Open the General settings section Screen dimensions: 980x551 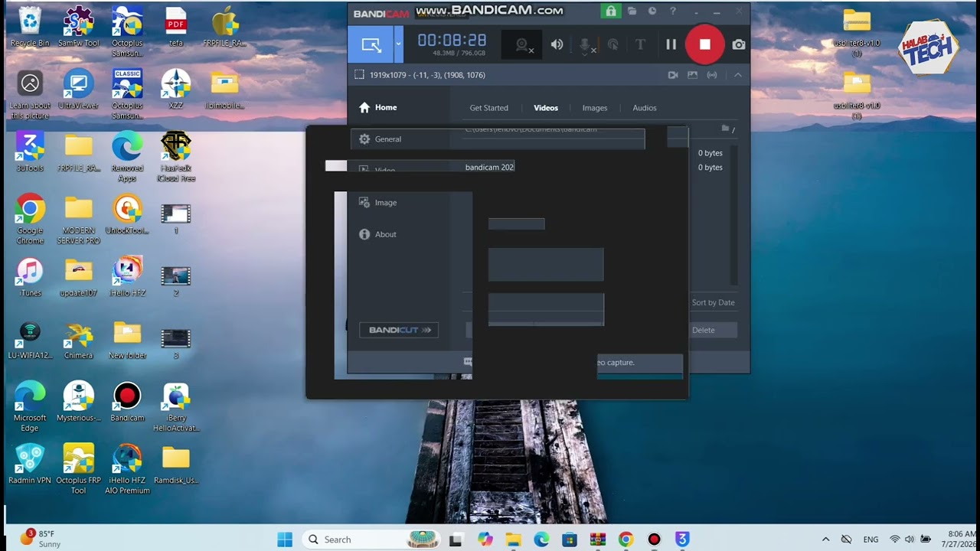click(381, 139)
